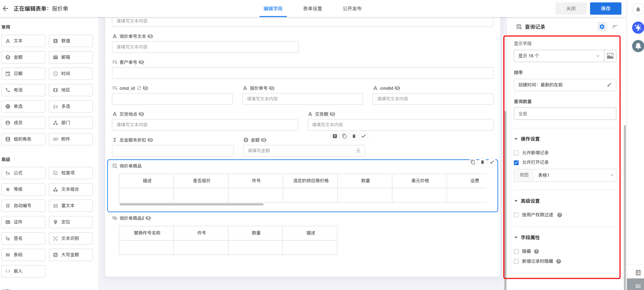Screen dimensions: 644x290
Task: Click the horizontal scrollbar in 询价单商品 table
Action: (x=191, y=204)
